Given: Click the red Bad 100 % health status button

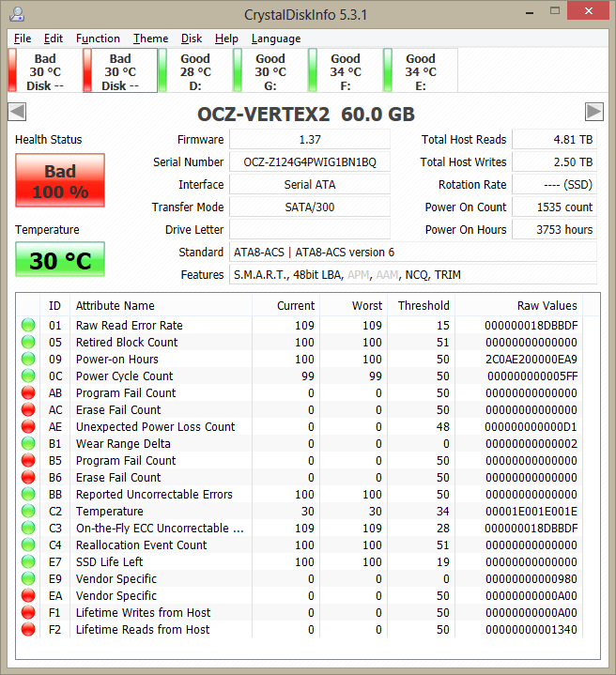Looking at the screenshot, I should 60,180.
